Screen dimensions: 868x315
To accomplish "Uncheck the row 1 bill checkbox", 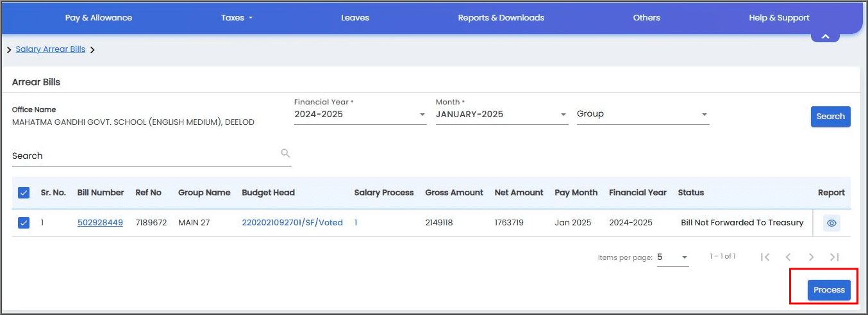I will click(x=24, y=223).
